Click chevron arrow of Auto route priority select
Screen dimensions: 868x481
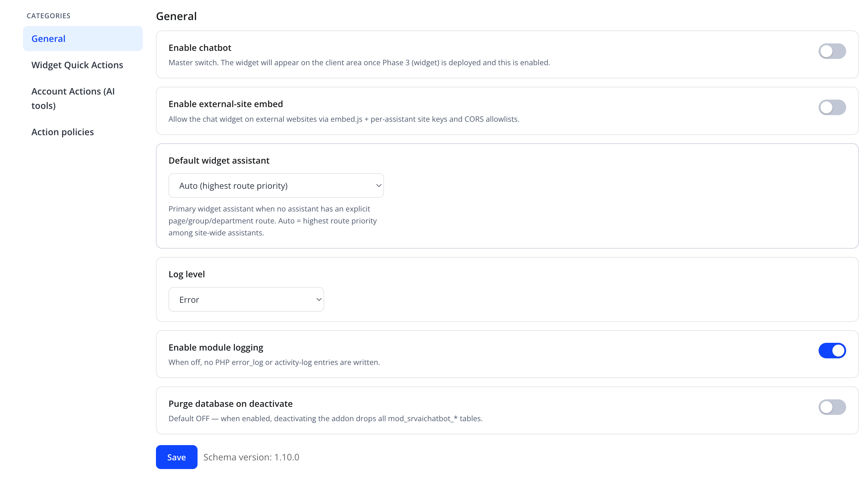coord(378,185)
